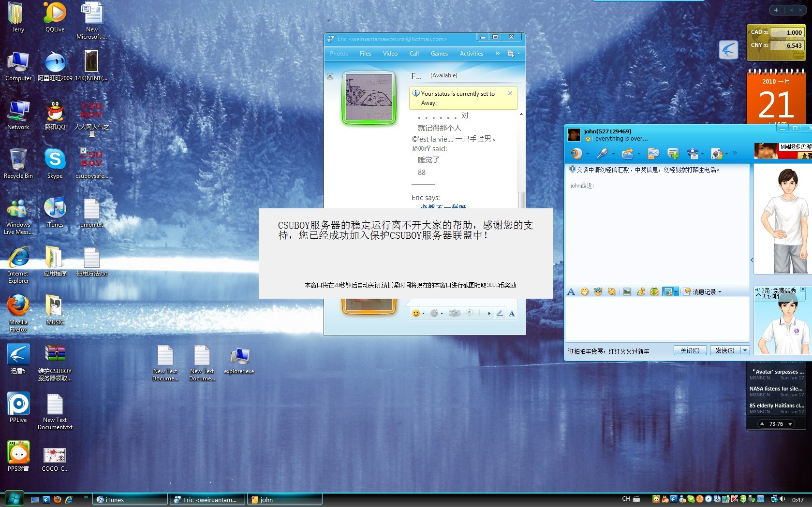
Task: Click Avatar surpasses news headline
Action: [x=777, y=372]
